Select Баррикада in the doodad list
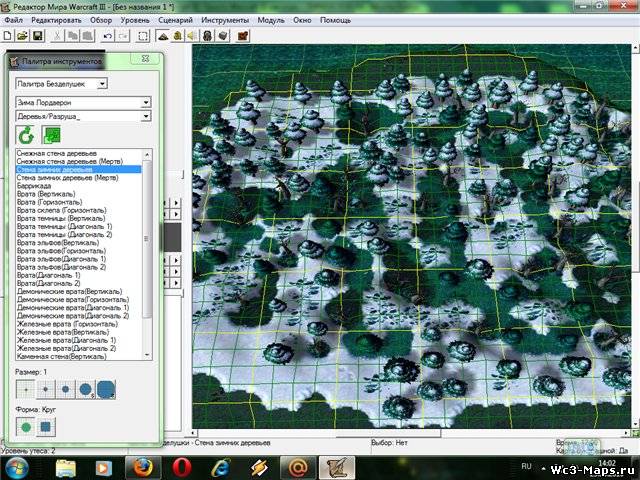This screenshot has height=480, width=640. pyautogui.click(x=35, y=184)
